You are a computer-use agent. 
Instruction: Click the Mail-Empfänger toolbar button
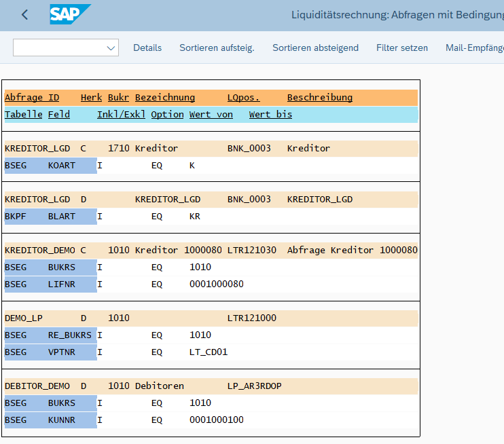(475, 48)
